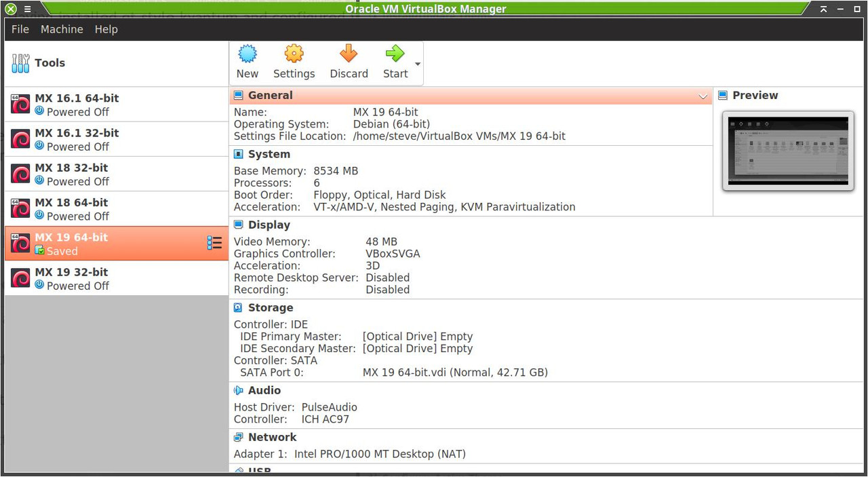
Task: Click the Tools label in the sidebar
Action: (x=50, y=63)
